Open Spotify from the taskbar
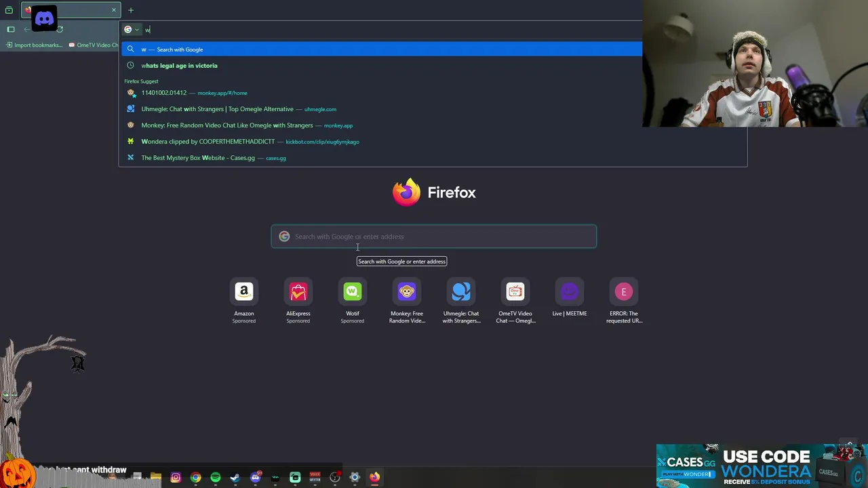The width and height of the screenshot is (868, 488). click(215, 477)
